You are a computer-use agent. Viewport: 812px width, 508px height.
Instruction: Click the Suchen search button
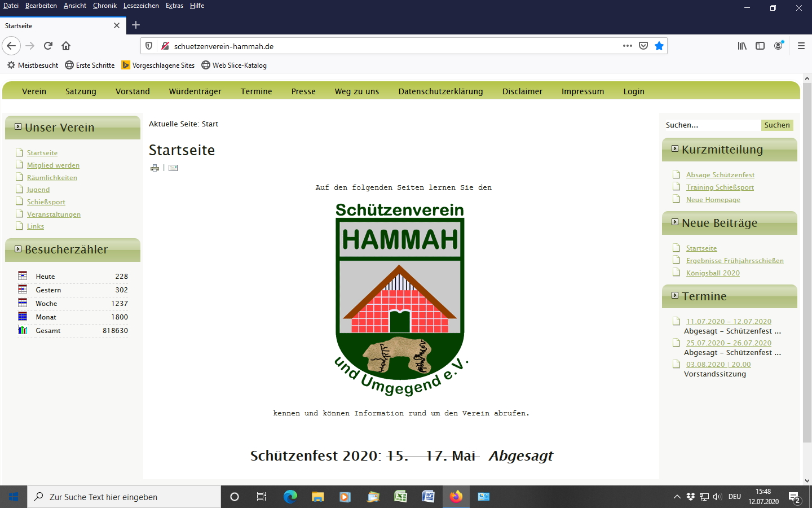[x=776, y=125]
